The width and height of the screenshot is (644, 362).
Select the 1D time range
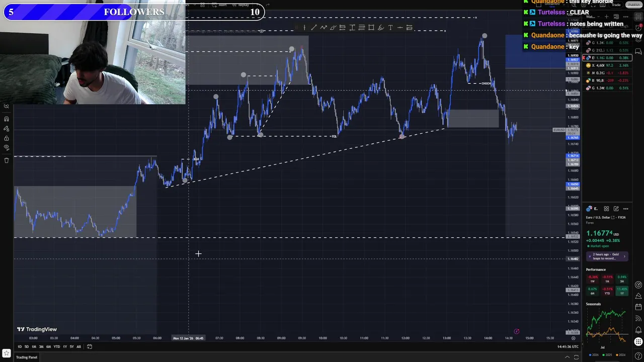click(20, 346)
